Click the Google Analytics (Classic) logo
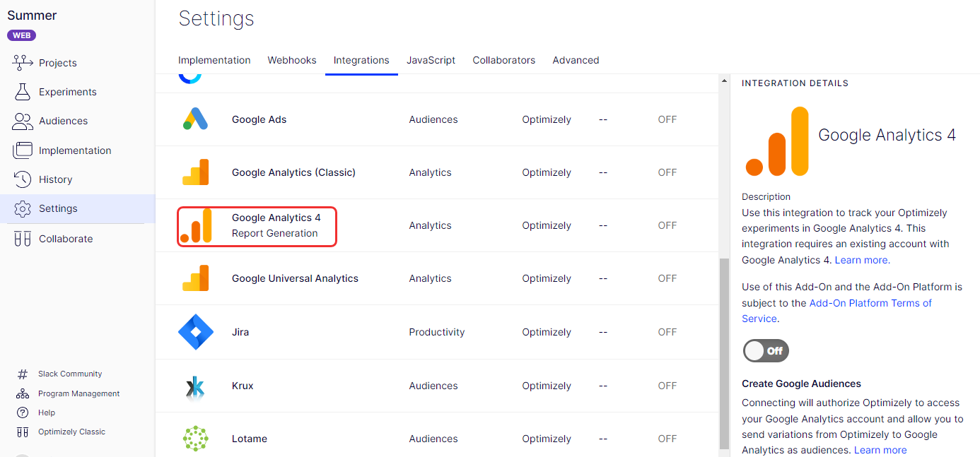The image size is (980, 457). [x=196, y=172]
